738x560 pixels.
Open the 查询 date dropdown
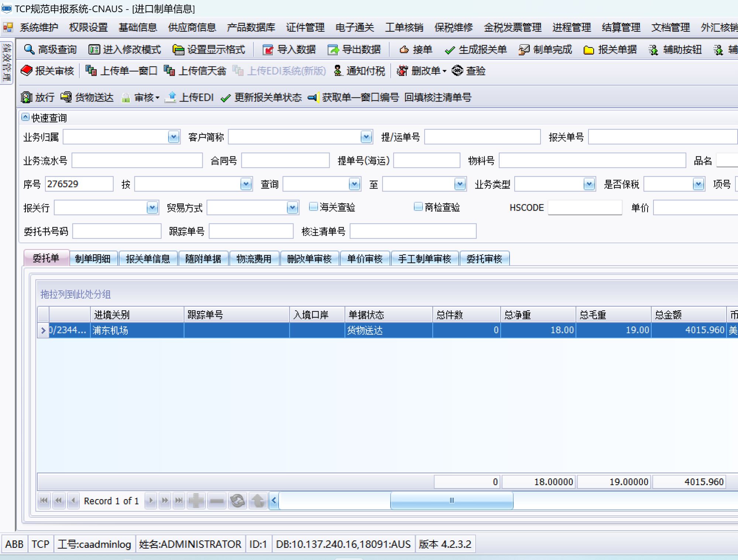click(354, 184)
